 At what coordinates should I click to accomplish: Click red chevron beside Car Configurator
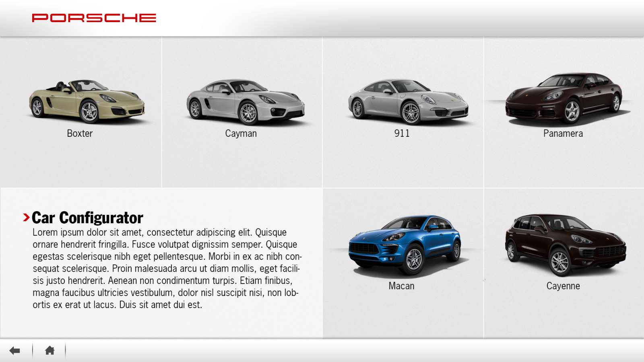point(26,218)
